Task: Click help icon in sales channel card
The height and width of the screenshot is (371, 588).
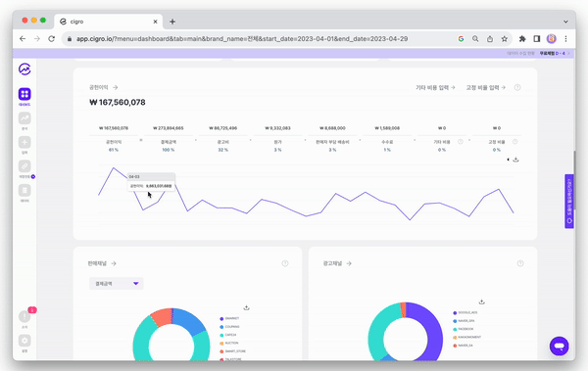Action: pyautogui.click(x=285, y=263)
